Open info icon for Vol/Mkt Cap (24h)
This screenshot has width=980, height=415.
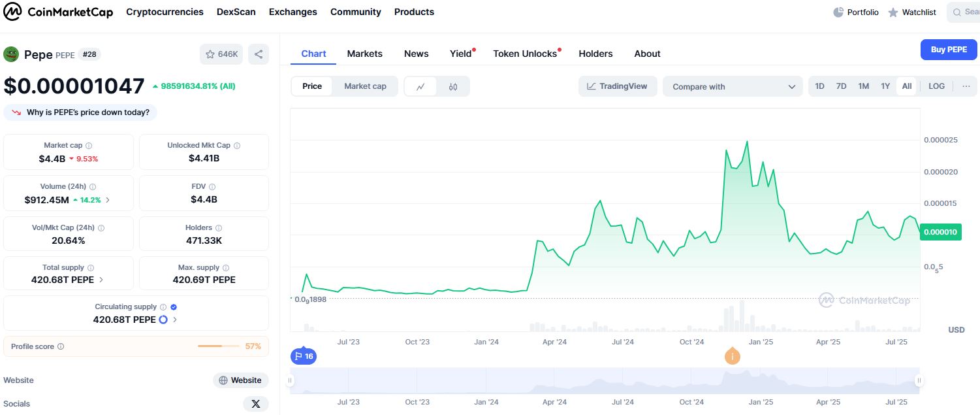coord(101,228)
